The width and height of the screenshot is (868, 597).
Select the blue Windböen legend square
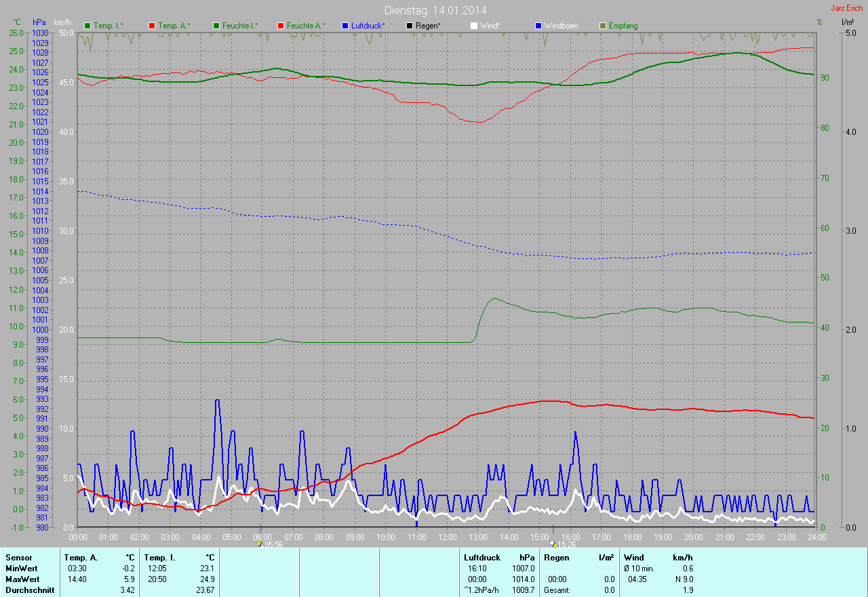[538, 26]
